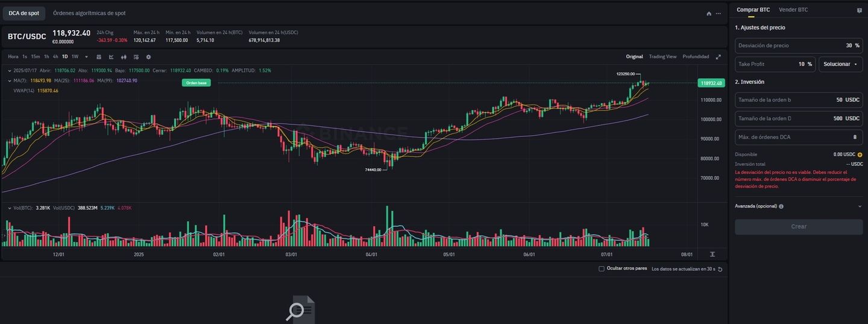Click the home icon in top bar
868x324 pixels.
pos(709,13)
